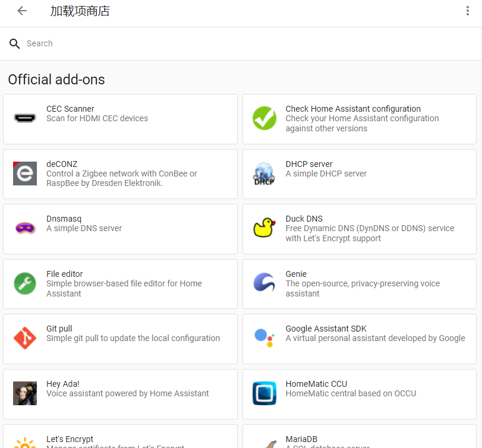
Task: Click the 'Official add-ons' section heading
Action: point(56,80)
